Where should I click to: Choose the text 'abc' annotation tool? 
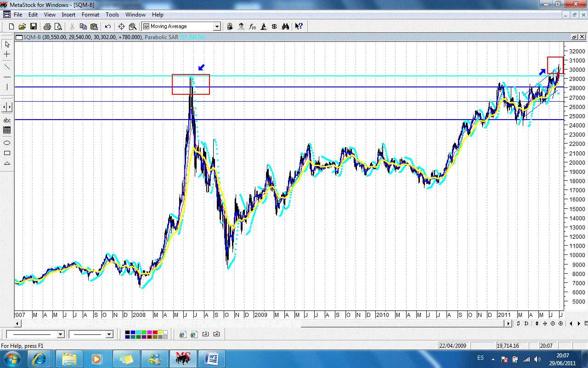[7, 120]
